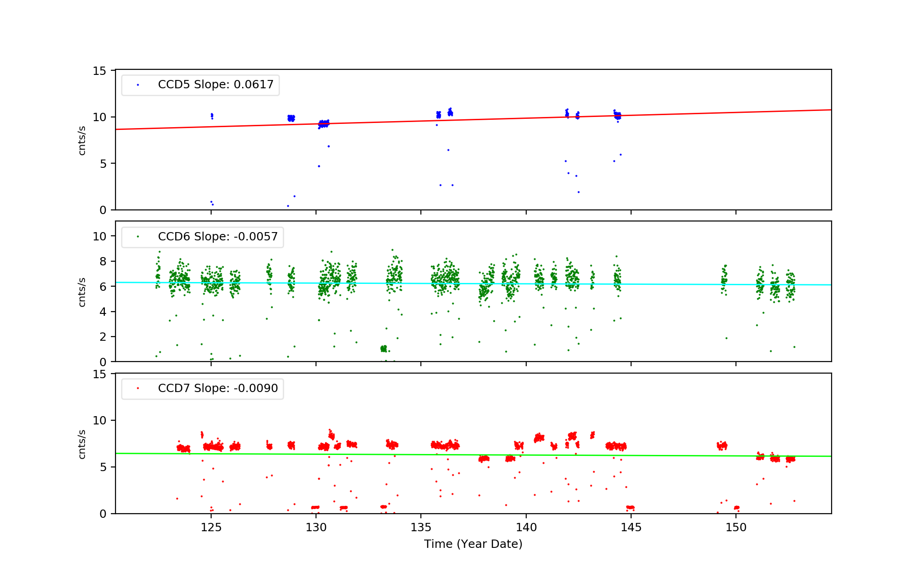
Task: Click the cnts/s label of bottom panel
Action: pyautogui.click(x=82, y=444)
